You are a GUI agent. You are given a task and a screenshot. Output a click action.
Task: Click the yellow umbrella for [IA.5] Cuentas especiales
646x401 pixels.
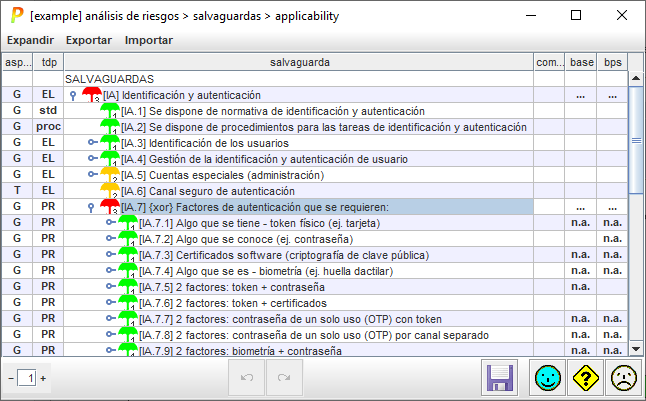coord(110,174)
